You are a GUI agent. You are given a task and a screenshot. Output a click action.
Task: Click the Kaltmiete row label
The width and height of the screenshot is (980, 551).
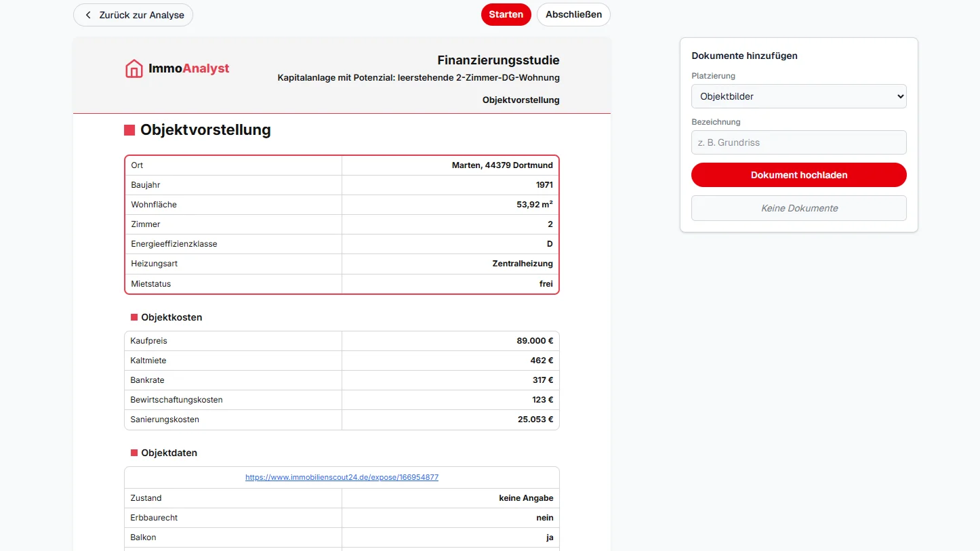click(x=148, y=361)
